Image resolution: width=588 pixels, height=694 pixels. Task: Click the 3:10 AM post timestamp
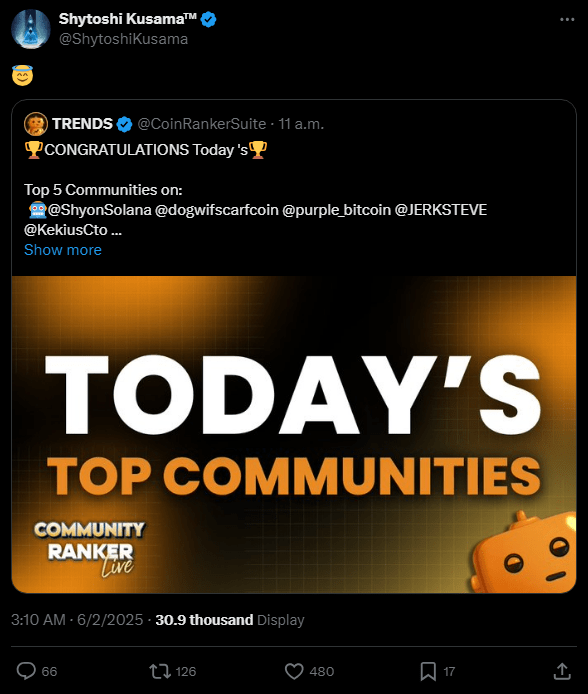[77, 620]
